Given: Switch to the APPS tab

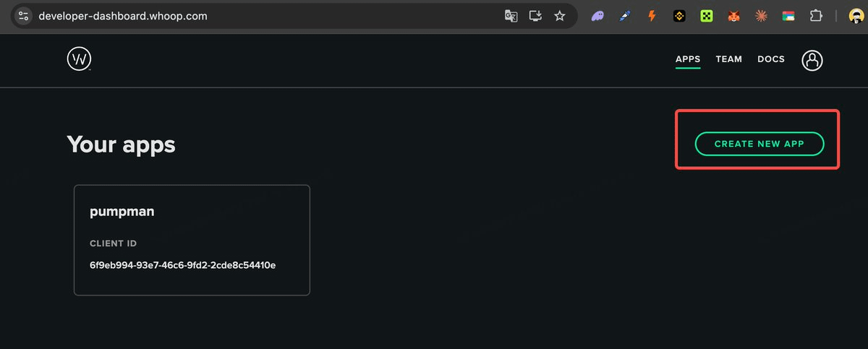Looking at the screenshot, I should tap(688, 59).
